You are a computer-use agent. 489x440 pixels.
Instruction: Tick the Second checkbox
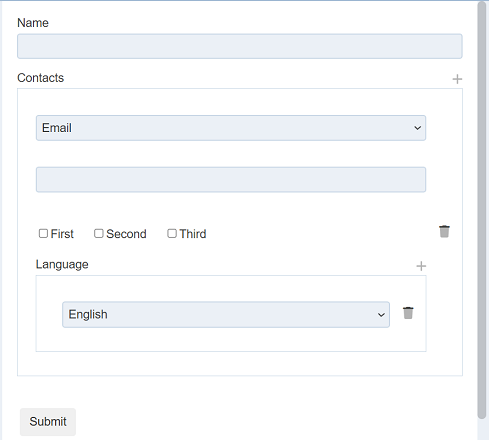99,233
